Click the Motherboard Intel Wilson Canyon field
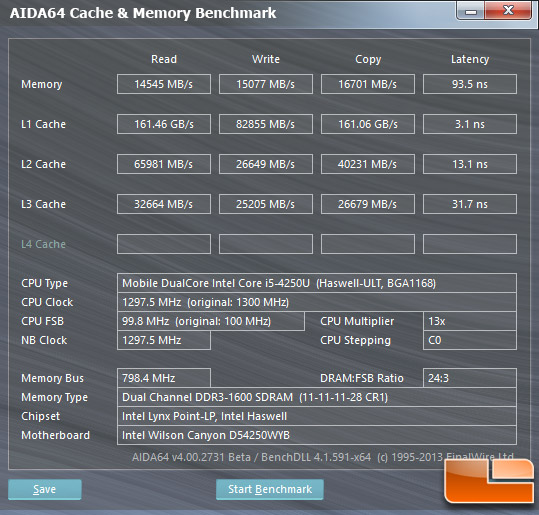 coord(317,435)
